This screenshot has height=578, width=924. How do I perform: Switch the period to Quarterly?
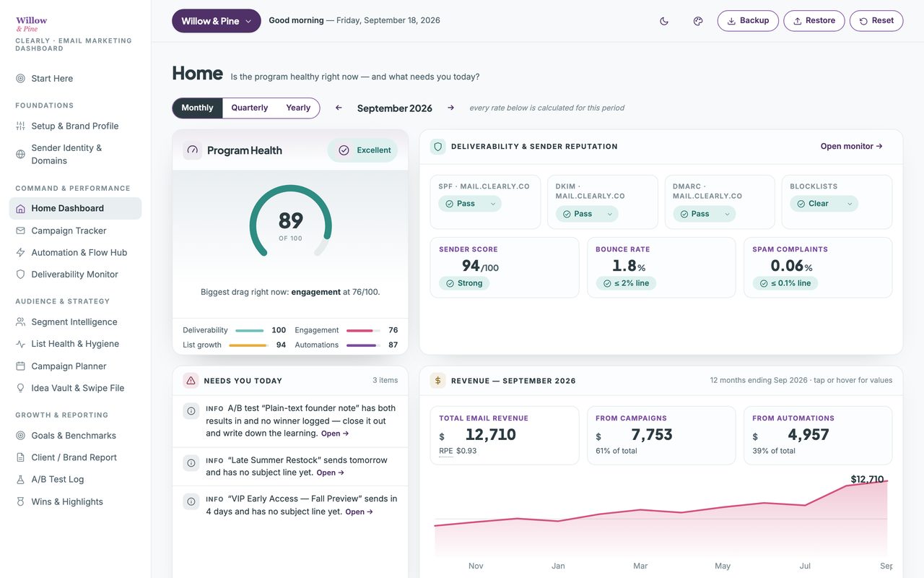(250, 108)
